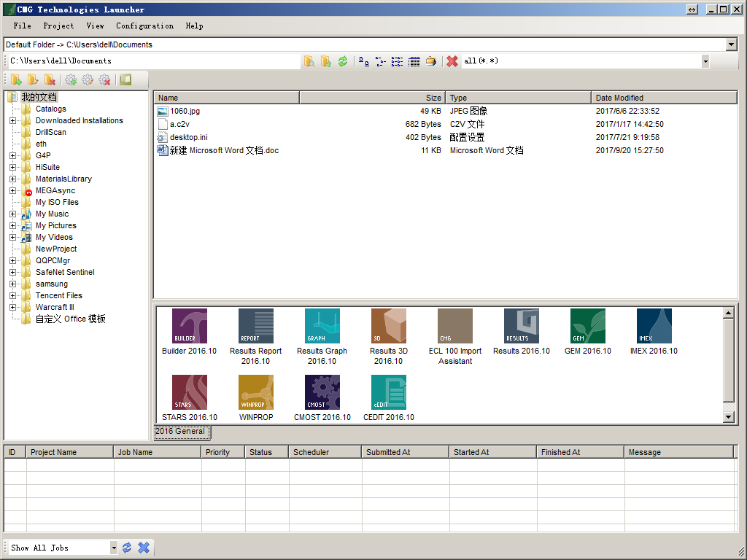Click the delete project folder icon
Image resolution: width=747 pixels, height=560 pixels.
[50, 79]
